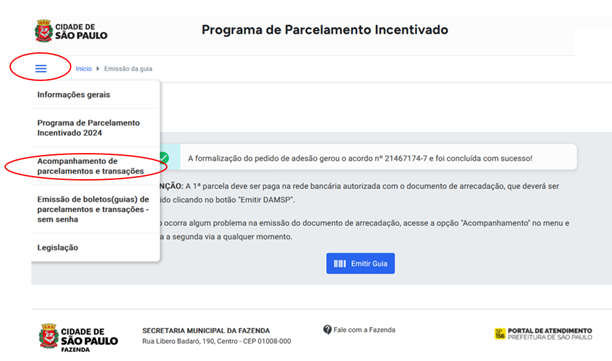Image resolution: width=612 pixels, height=361 pixels.
Task: Click the breadcrumb arrow separator
Action: coord(98,69)
